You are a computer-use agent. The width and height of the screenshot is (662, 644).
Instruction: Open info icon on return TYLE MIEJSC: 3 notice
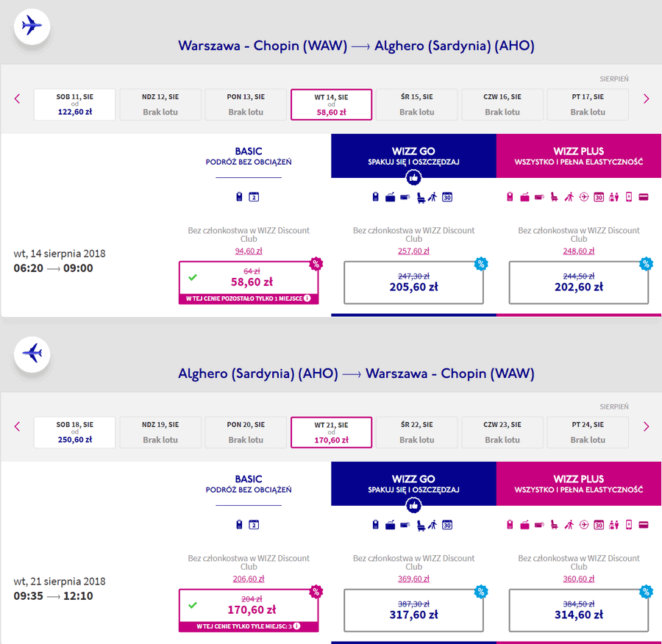297,626
